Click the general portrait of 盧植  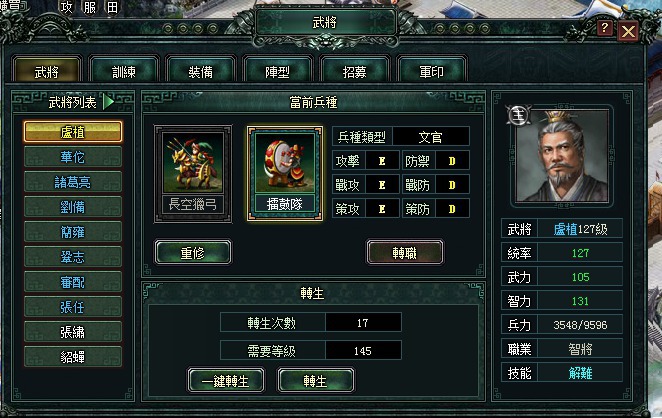pos(562,156)
